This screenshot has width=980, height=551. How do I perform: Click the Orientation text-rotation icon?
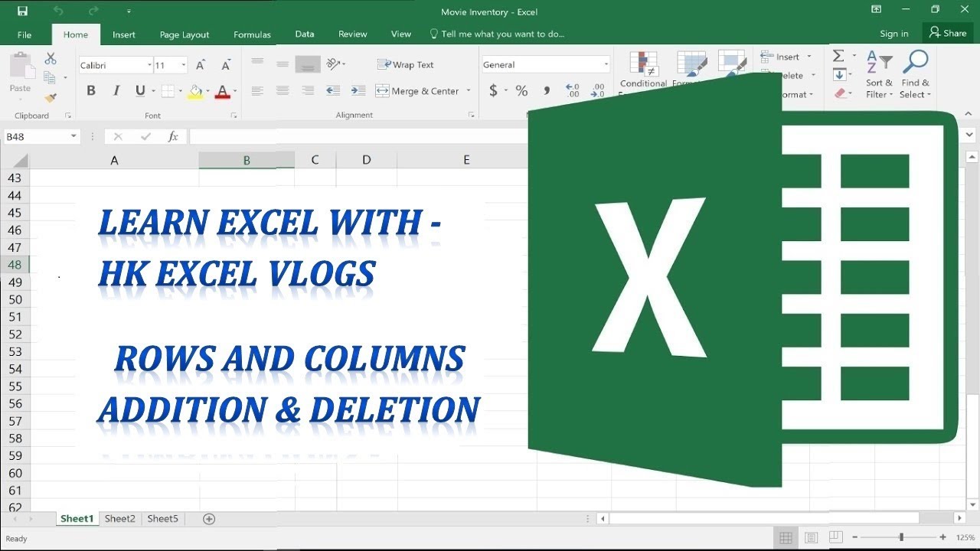click(x=333, y=64)
